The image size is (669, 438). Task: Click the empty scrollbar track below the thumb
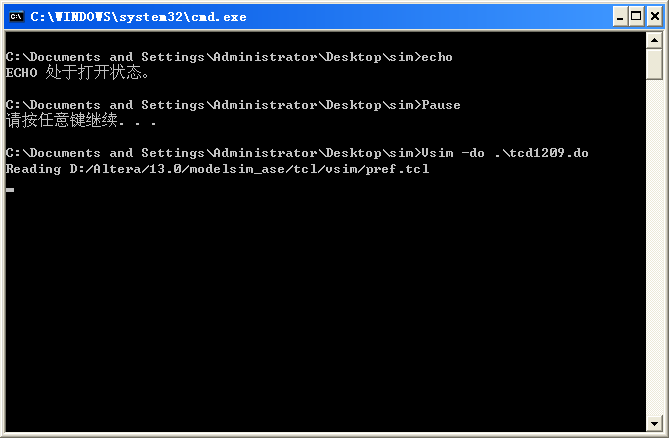pyautogui.click(x=654, y=247)
